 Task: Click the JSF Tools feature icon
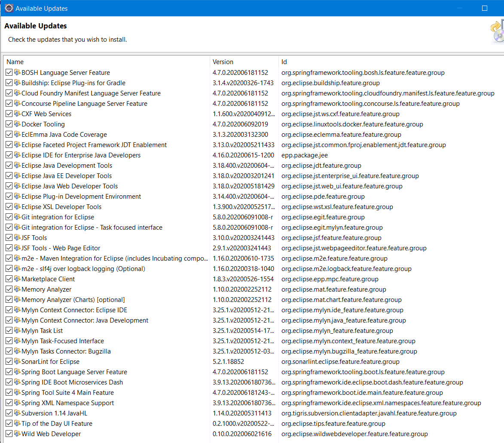(17, 237)
